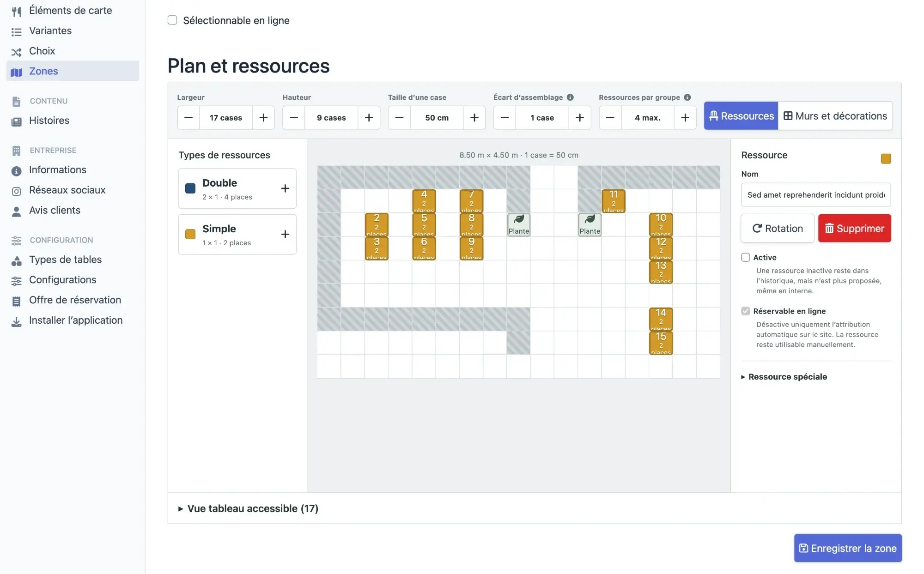Increase Ressources par groupe with plus
The height and width of the screenshot is (574, 924).
[685, 118]
